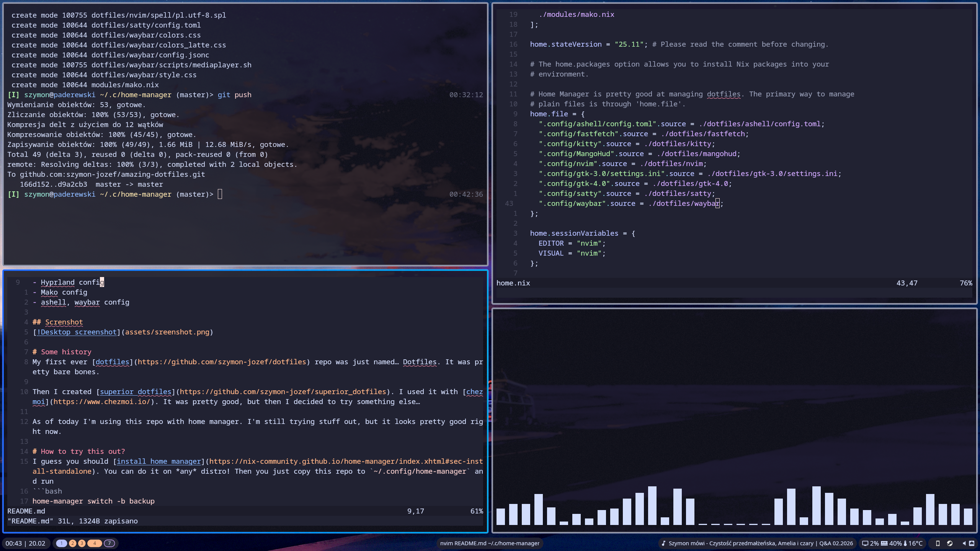Click the '00:42:36' timestamp in terminal
The height and width of the screenshot is (551, 980).
coord(466,194)
